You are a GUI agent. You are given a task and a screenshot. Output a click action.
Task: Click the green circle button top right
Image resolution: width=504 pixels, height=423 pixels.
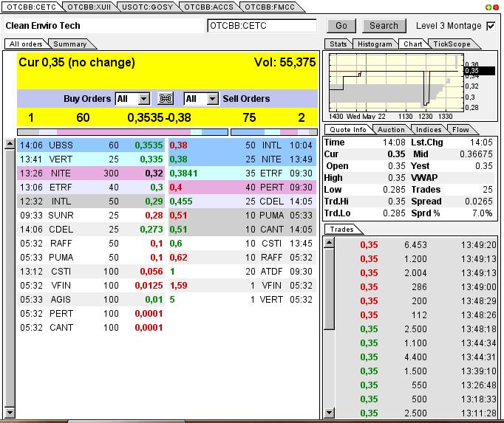pos(487,7)
